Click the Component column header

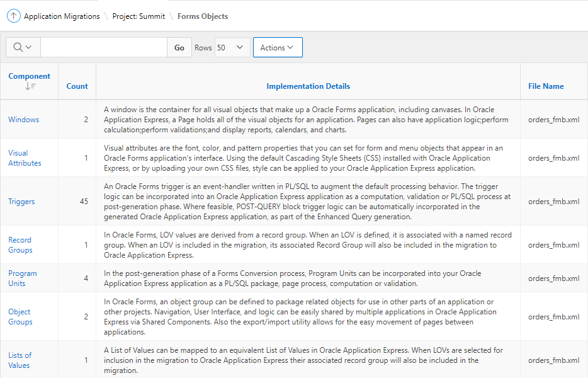point(29,76)
